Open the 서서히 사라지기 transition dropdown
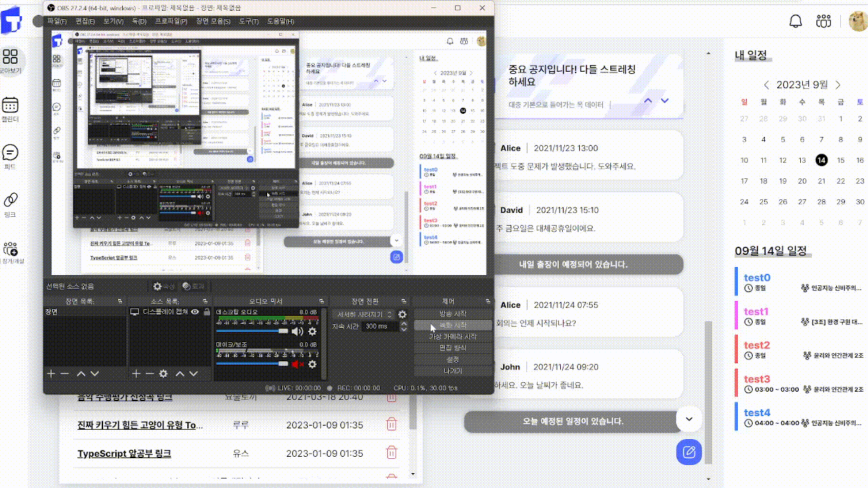This screenshot has width=868, height=488. [x=363, y=314]
